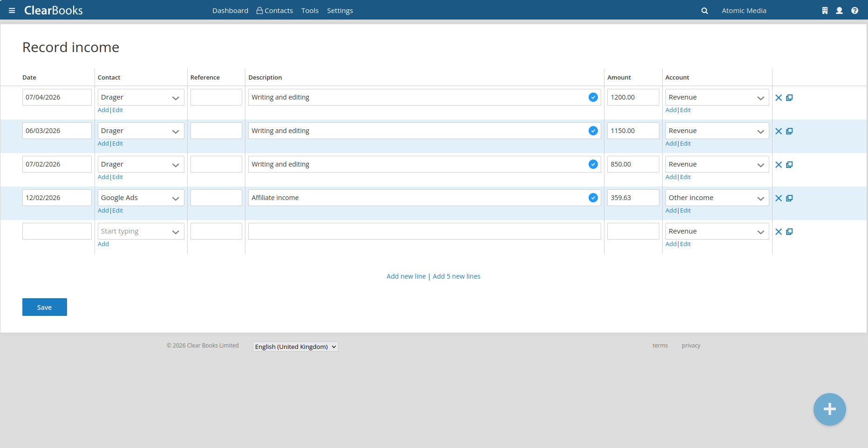Duplicate the Affiliate income row
Screen dimensions: 868x448
tap(789, 198)
